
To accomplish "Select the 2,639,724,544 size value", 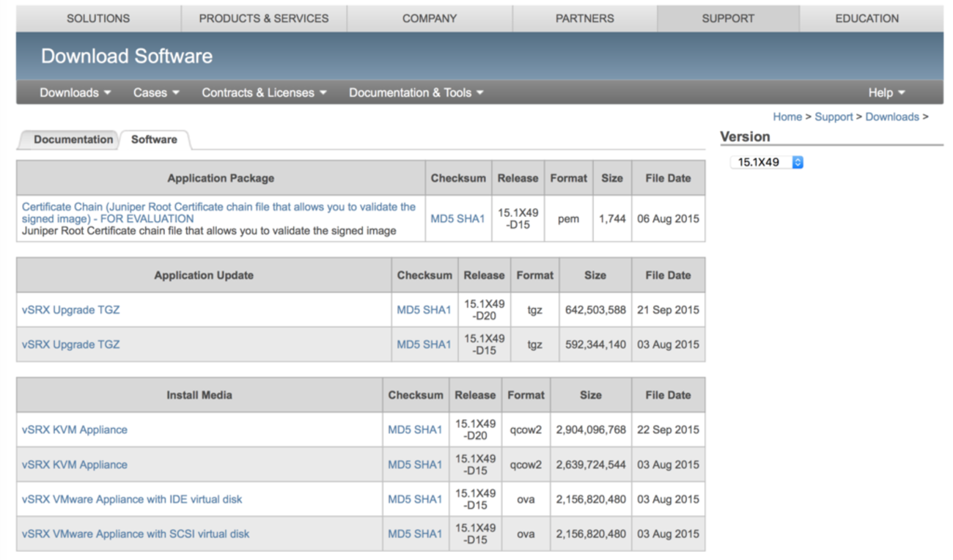I will coord(591,465).
